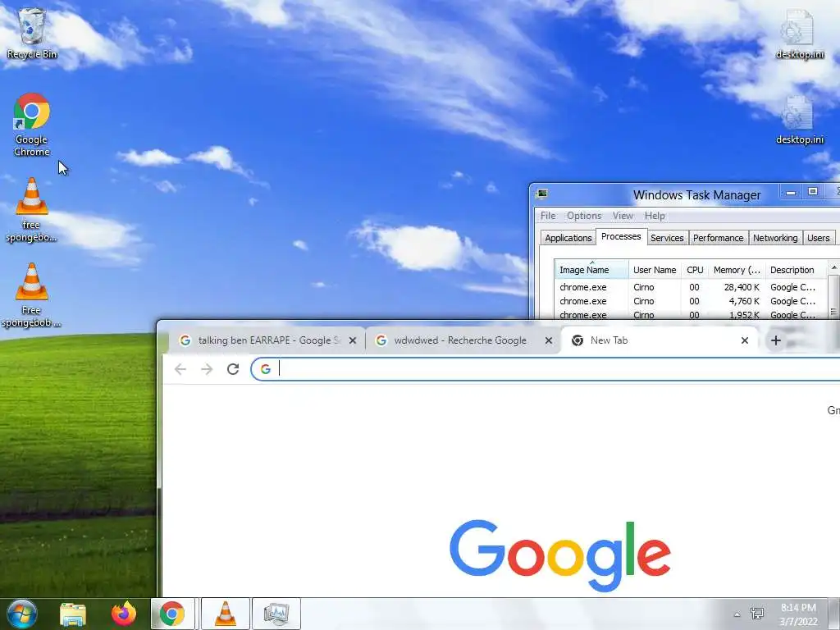Switch to Networking tab
840x630 pixels.
775,238
